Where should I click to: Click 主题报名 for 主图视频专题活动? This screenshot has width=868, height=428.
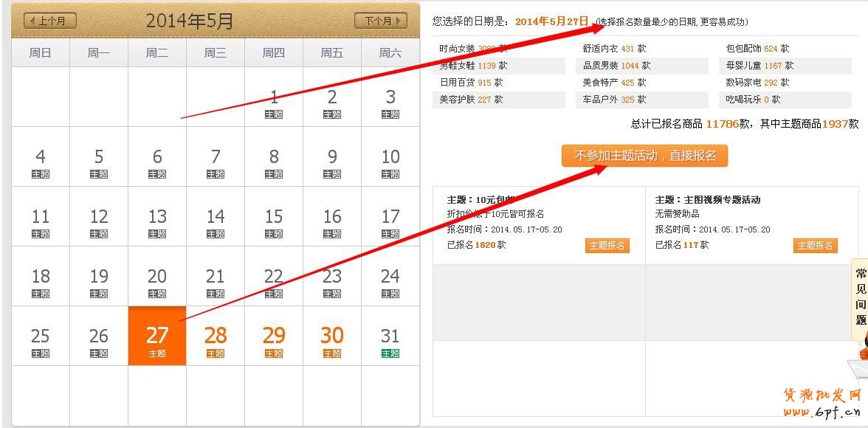pos(815,246)
